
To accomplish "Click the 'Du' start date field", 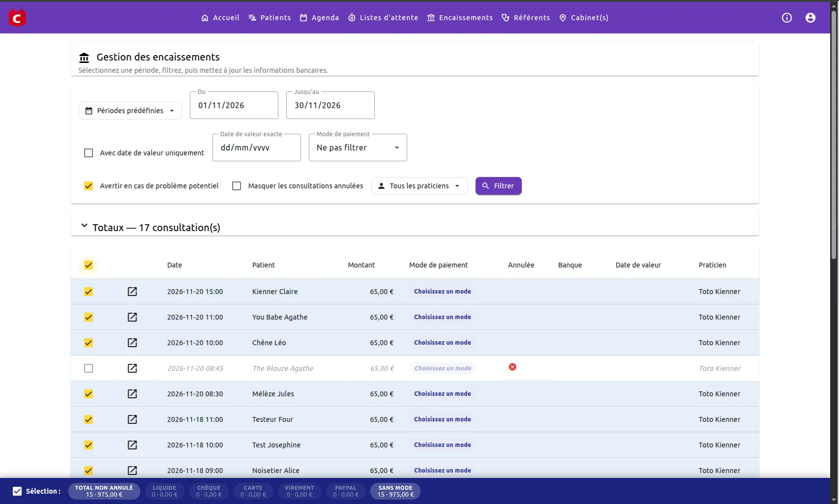I will click(234, 105).
